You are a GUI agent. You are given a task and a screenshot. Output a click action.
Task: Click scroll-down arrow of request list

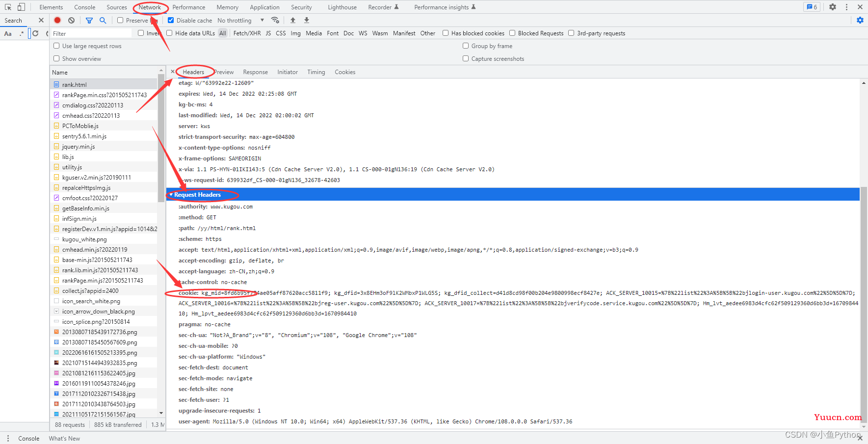click(161, 413)
